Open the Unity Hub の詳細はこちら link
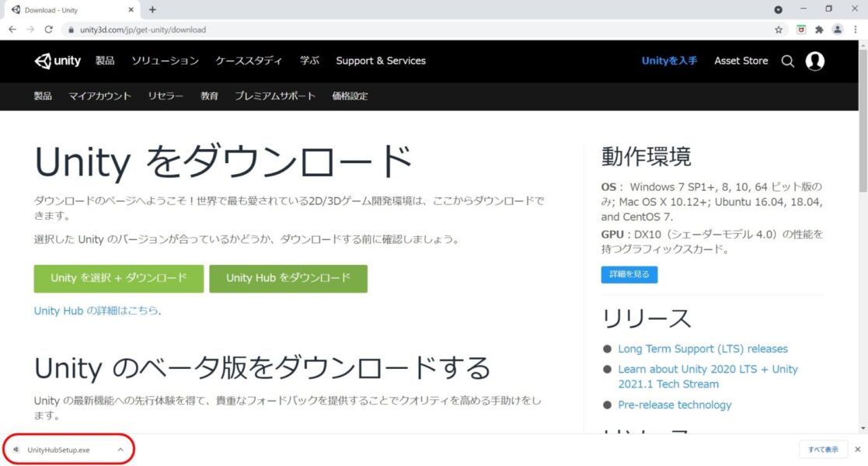This screenshot has height=466, width=868. click(96, 311)
